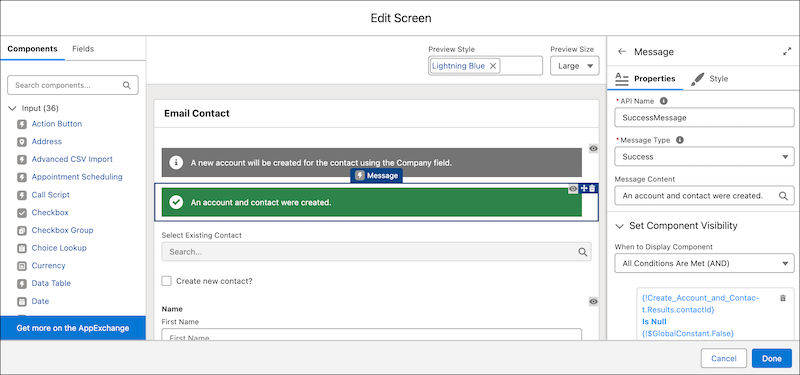Toggle visibility eye beside Name section

(593, 302)
